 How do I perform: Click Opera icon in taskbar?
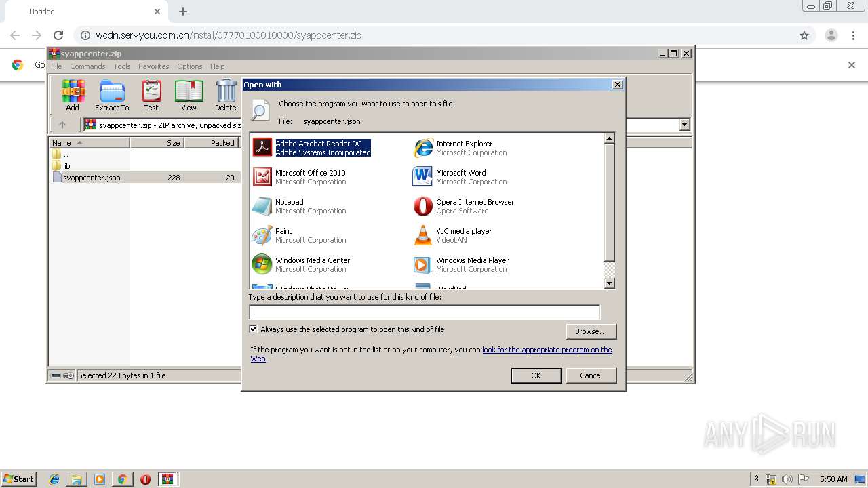coord(145,479)
